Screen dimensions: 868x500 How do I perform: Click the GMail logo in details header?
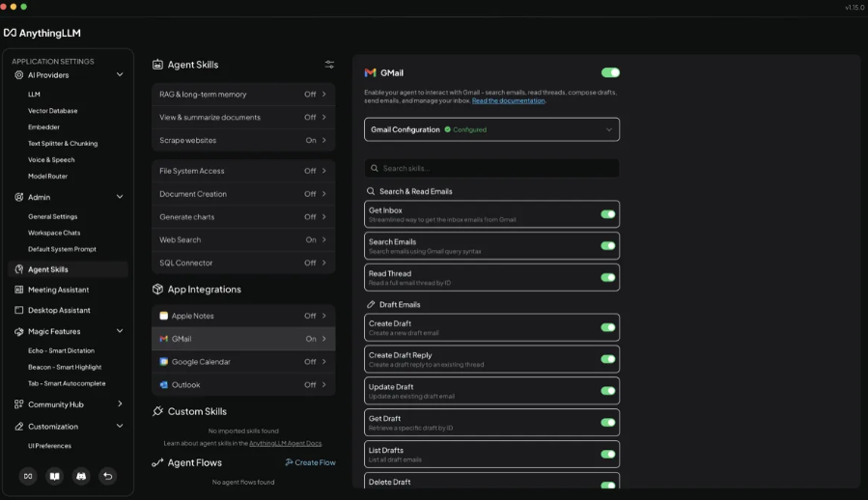point(371,72)
